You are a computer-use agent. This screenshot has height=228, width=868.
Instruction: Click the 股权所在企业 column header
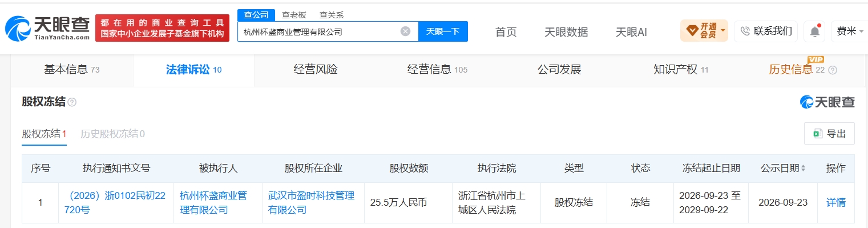click(313, 169)
